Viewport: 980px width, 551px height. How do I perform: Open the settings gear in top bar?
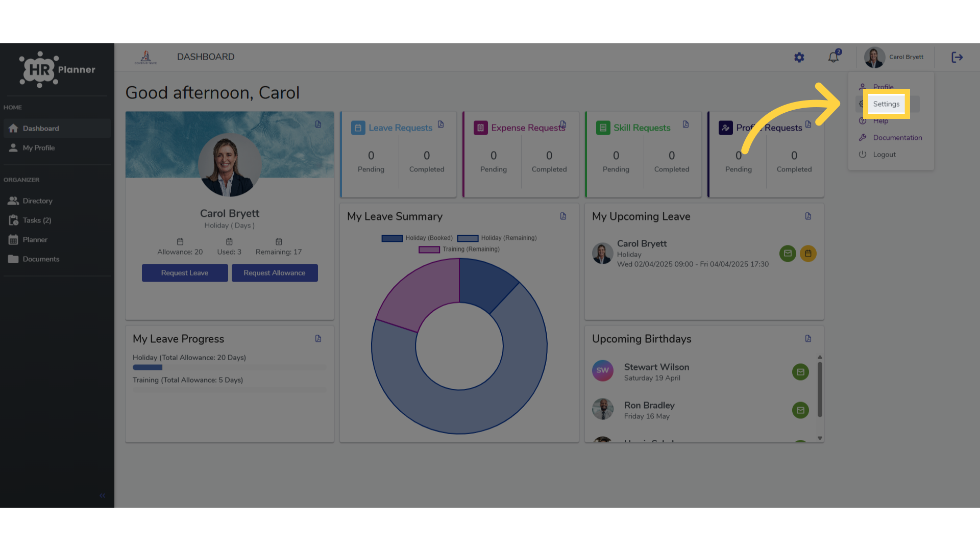click(x=799, y=58)
